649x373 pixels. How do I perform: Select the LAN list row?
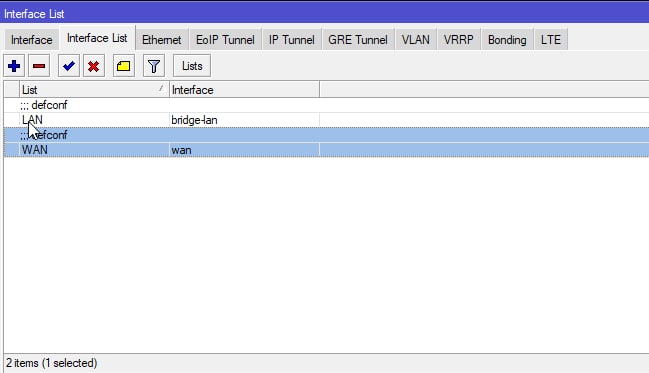coord(326,120)
